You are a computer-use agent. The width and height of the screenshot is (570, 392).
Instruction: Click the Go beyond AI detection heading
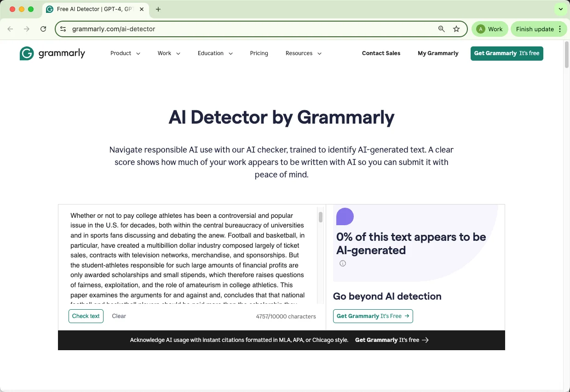(x=387, y=296)
